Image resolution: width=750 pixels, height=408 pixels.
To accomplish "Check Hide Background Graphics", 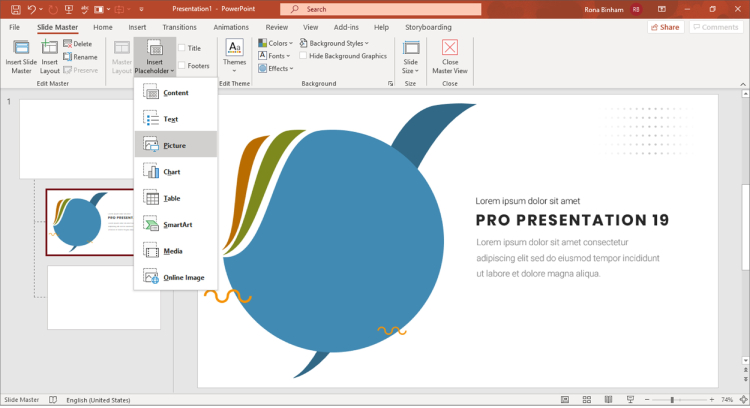I will point(303,56).
